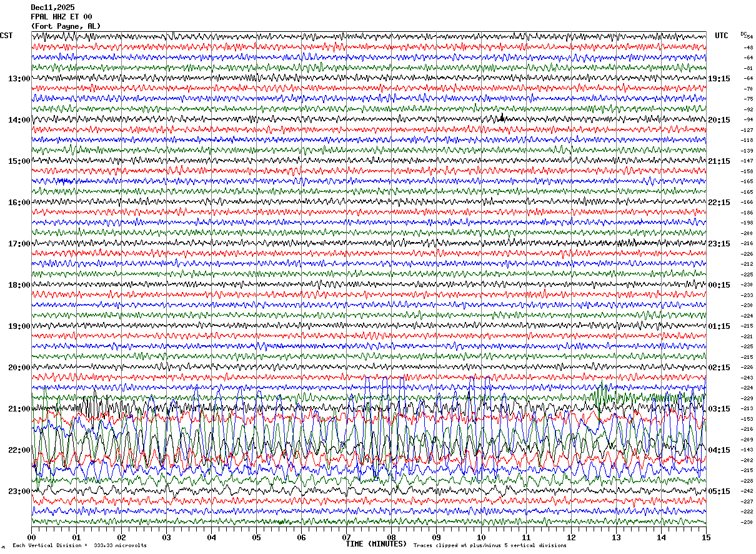Select the 22:00 CST row label
Screen dimensions: 756x554
click(x=19, y=450)
